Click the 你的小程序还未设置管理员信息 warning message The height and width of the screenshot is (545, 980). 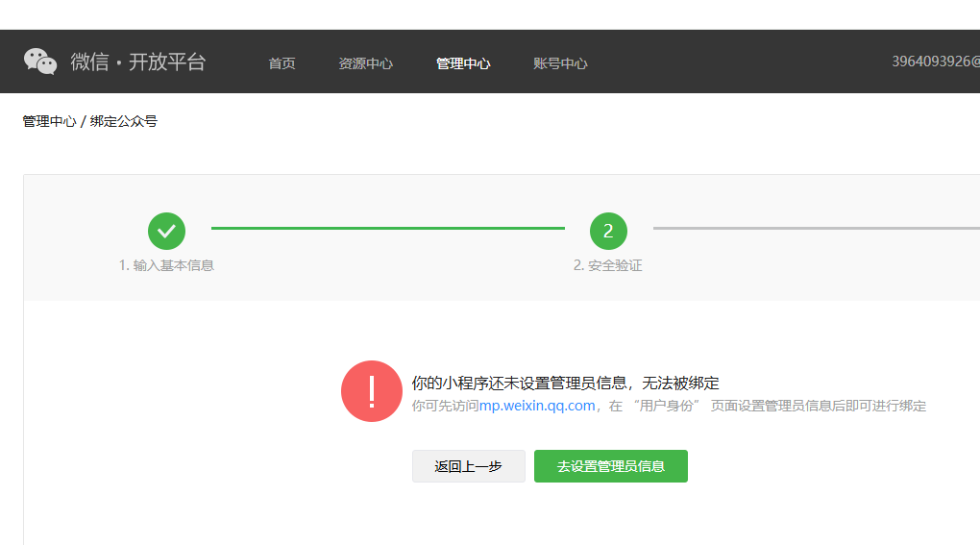point(566,384)
